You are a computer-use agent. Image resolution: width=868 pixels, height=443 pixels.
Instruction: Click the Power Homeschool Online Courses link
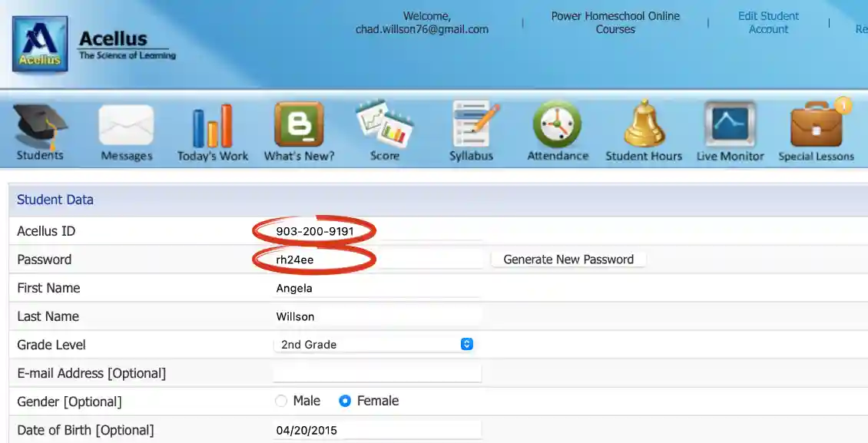(x=615, y=23)
